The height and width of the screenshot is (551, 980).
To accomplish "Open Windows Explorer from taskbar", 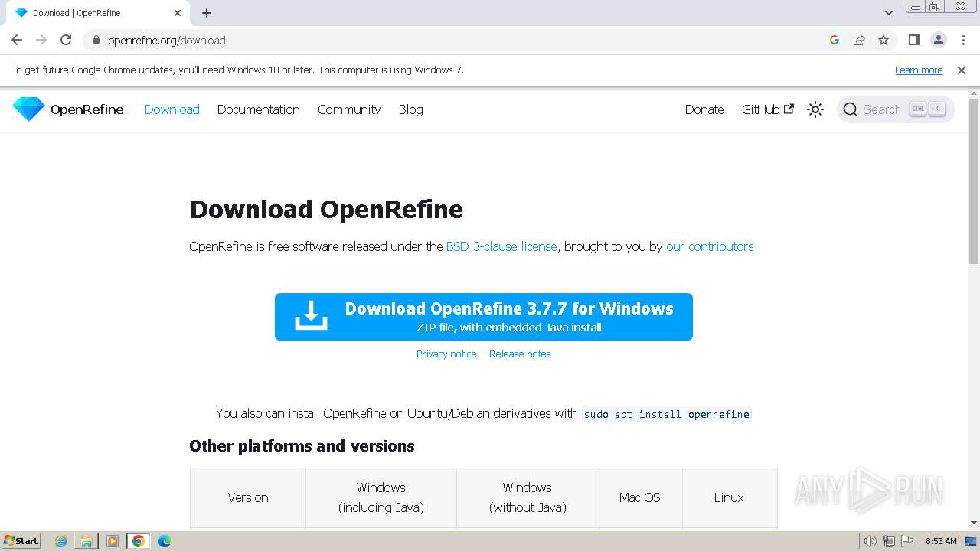I will point(87,541).
